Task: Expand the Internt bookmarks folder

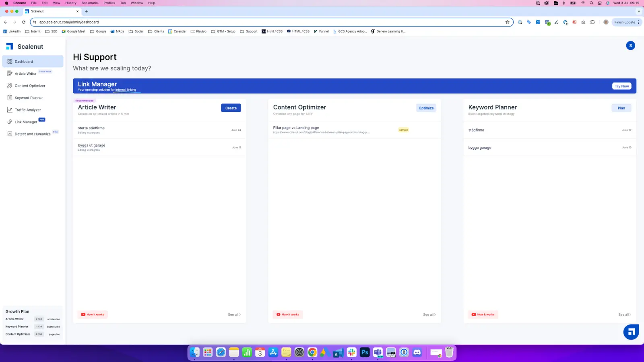Action: (33, 31)
